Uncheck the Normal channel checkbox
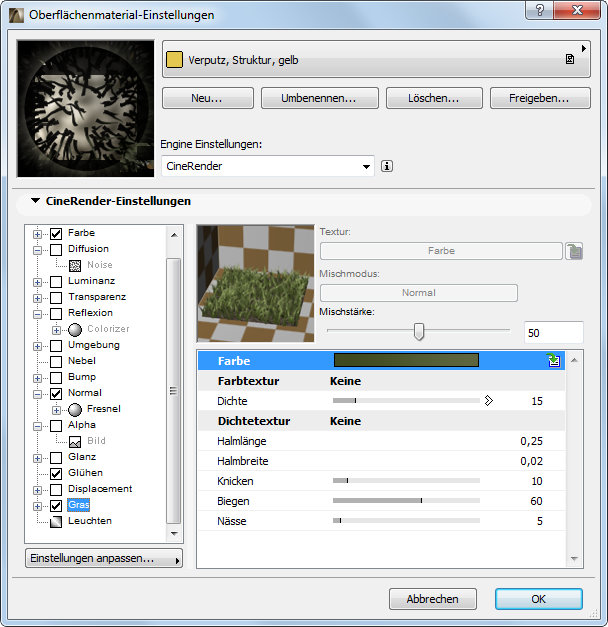Image resolution: width=608 pixels, height=627 pixels. pyautogui.click(x=56, y=393)
